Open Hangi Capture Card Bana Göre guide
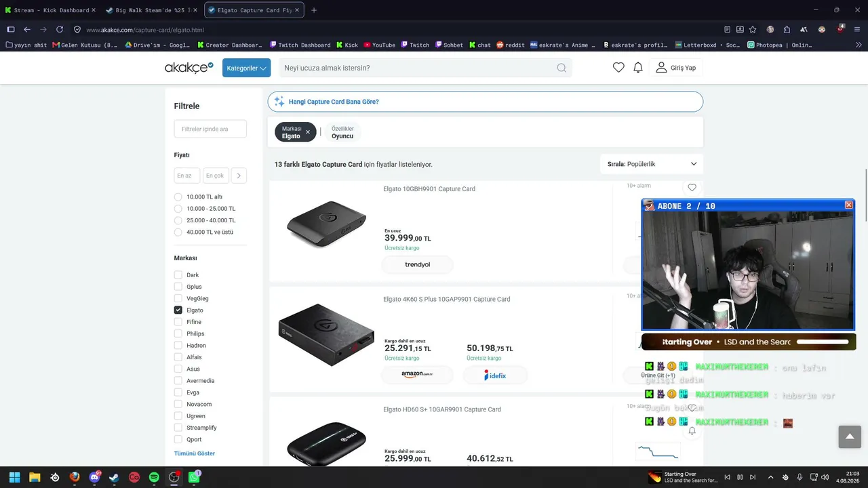Viewport: 868px width, 488px height. point(486,102)
